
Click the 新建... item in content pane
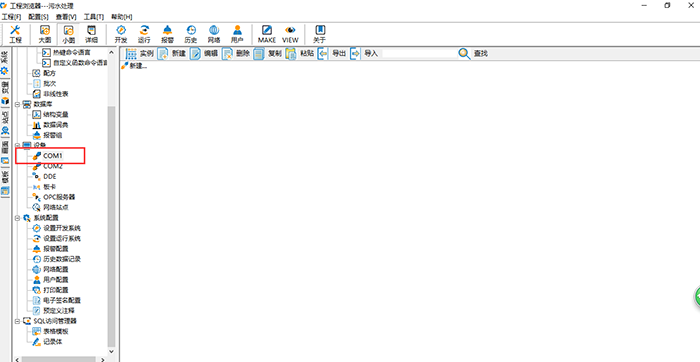click(x=134, y=66)
